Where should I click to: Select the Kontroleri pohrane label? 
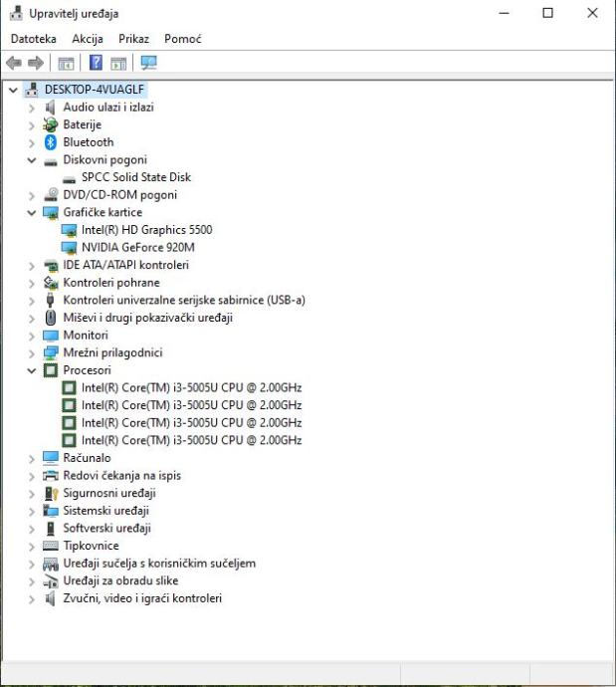[111, 283]
